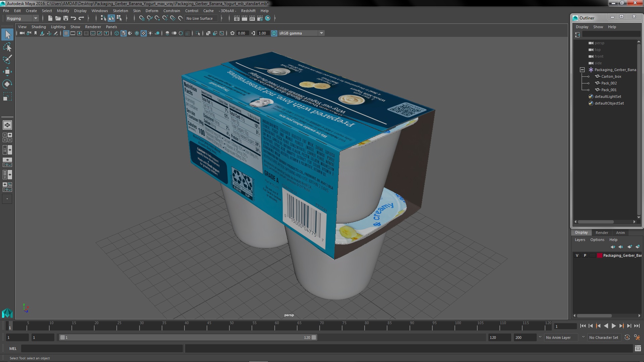This screenshot has height=362, width=644.
Task: Collapse Packaging_Gerber_Bana group in Outliner
Action: 582,70
